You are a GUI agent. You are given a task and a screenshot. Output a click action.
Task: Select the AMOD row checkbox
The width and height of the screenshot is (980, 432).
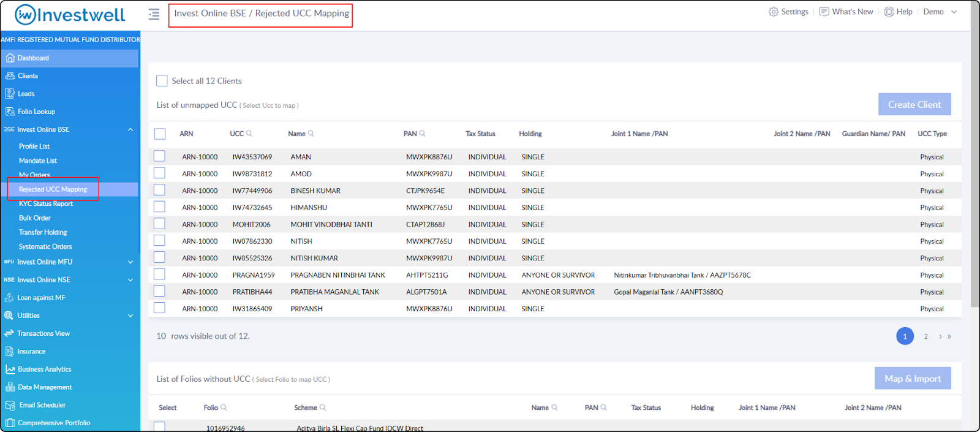click(159, 173)
